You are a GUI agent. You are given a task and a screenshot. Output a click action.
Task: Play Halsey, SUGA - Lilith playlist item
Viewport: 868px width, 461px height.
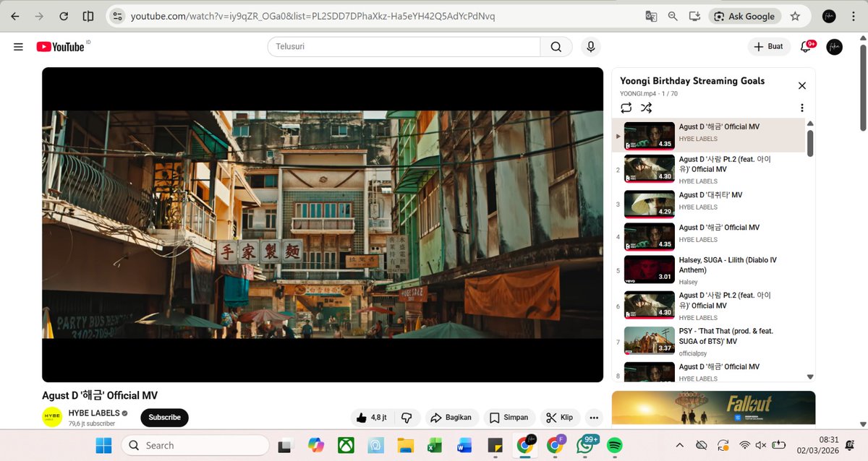(709, 271)
